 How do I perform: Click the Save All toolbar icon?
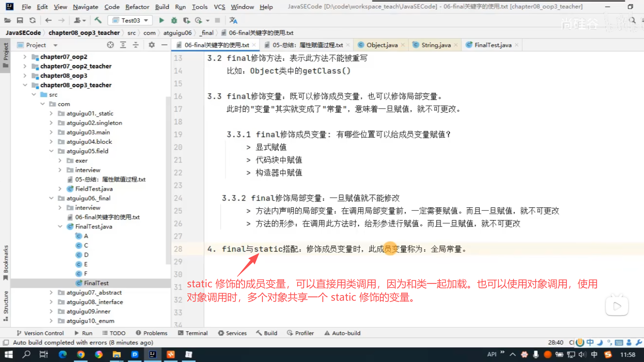pyautogui.click(x=20, y=20)
